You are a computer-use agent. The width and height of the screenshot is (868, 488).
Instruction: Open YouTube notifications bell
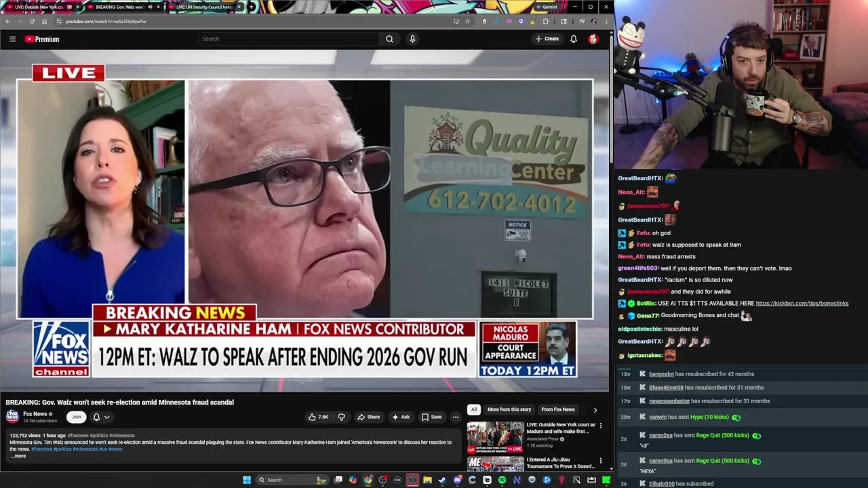[x=574, y=39]
